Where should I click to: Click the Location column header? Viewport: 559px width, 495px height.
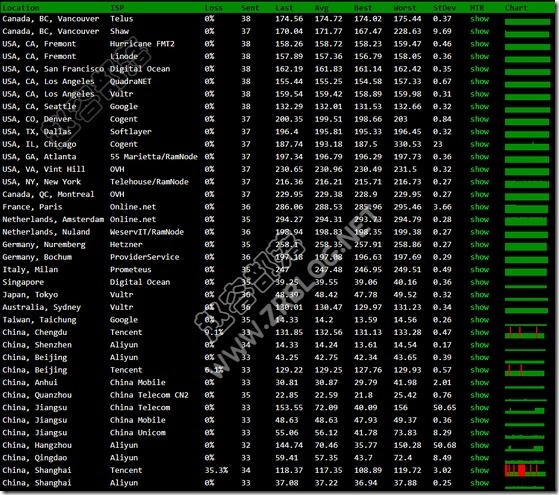pyautogui.click(x=21, y=8)
